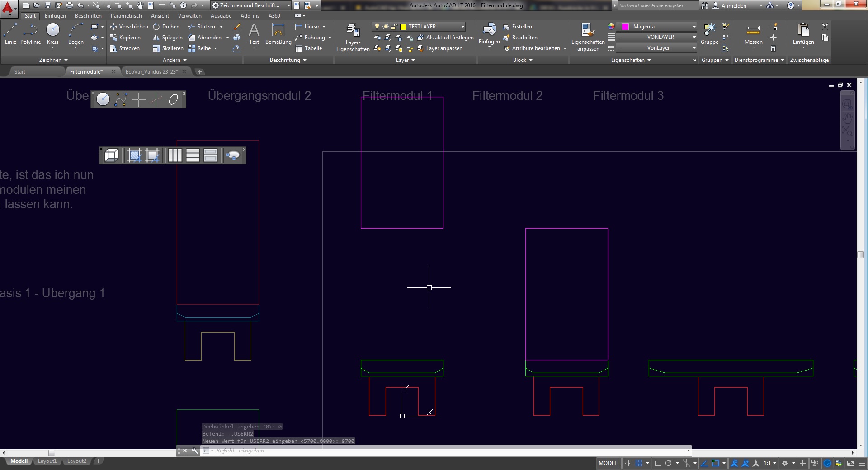Screen dimensions: 868x470
Task: Toggle ortho mode in status bar
Action: (x=658, y=463)
